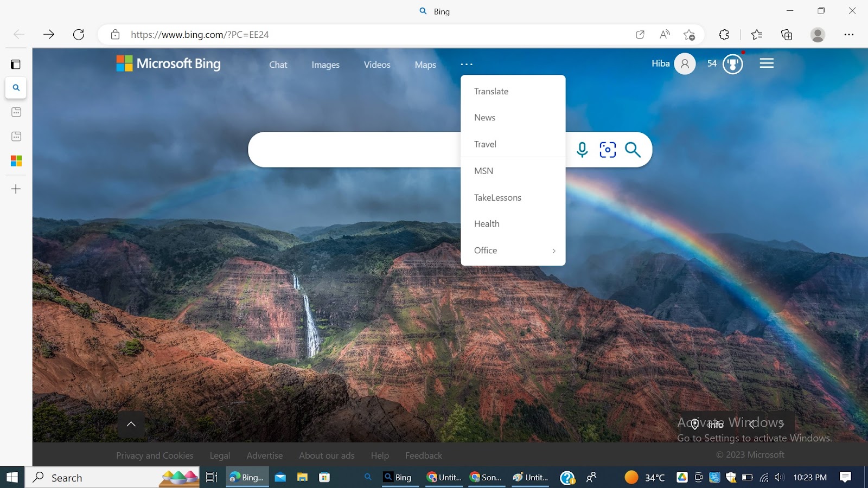Open About our ads footer link

tap(327, 455)
